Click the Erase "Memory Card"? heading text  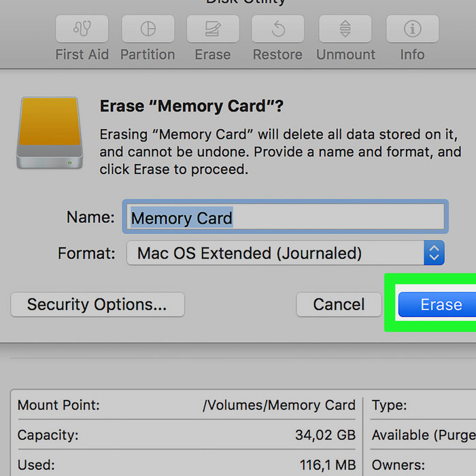pyautogui.click(x=192, y=106)
